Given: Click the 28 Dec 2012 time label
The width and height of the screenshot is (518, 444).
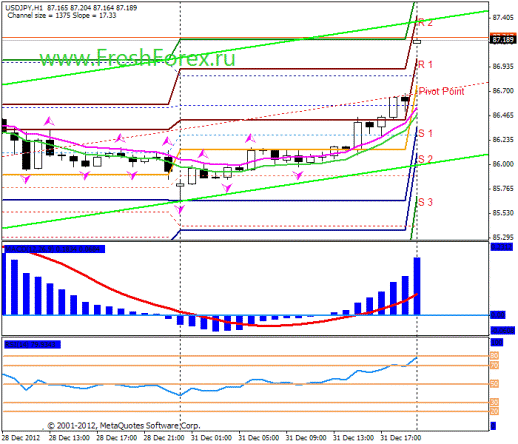Looking at the screenshot, I should pyautogui.click(x=21, y=438).
